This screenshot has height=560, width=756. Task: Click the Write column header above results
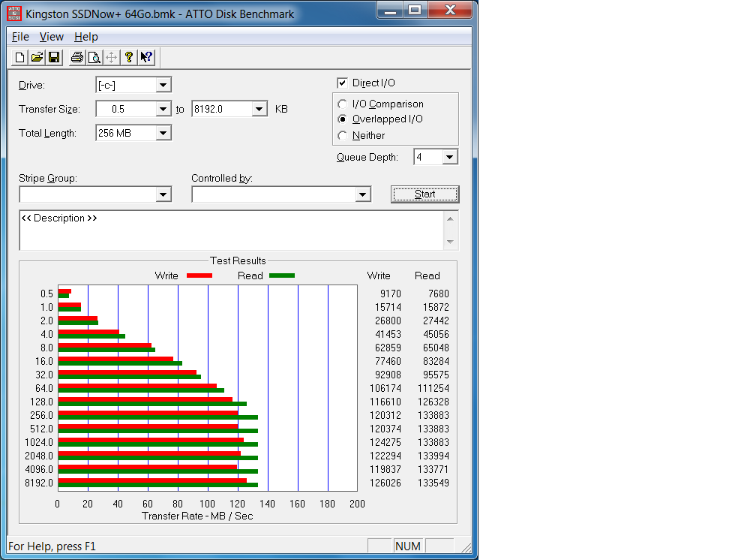(x=379, y=275)
